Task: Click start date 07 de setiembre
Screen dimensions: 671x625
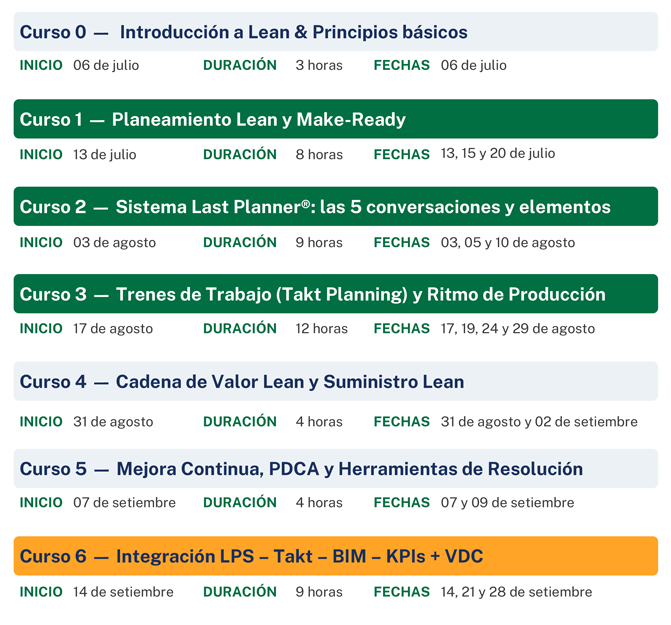Action: point(125,503)
